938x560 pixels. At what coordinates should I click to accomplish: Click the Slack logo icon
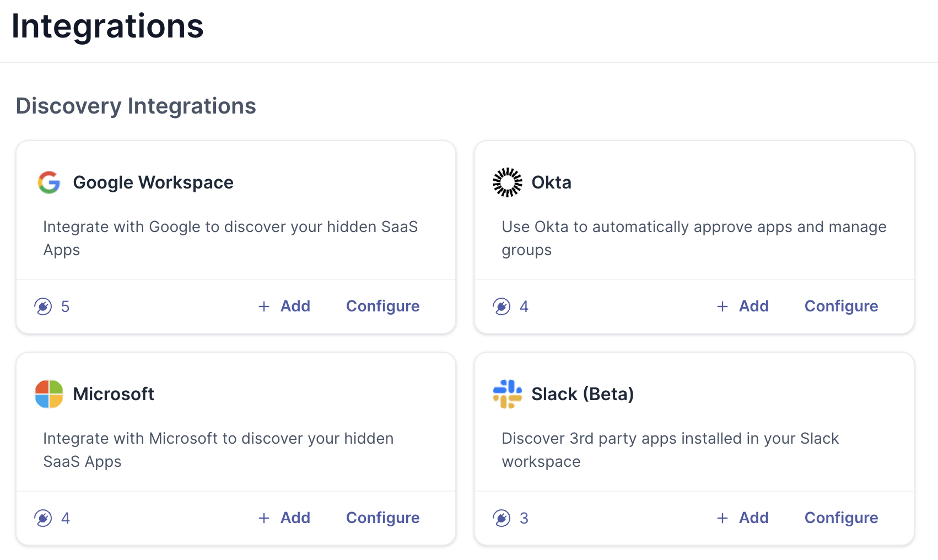pyautogui.click(x=507, y=394)
